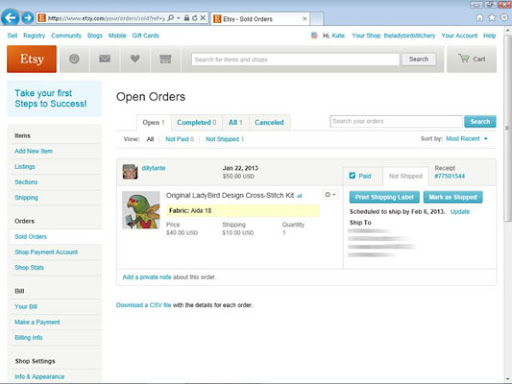512x384 pixels.
Task: Open Your Account in top menu
Action: pos(459,35)
